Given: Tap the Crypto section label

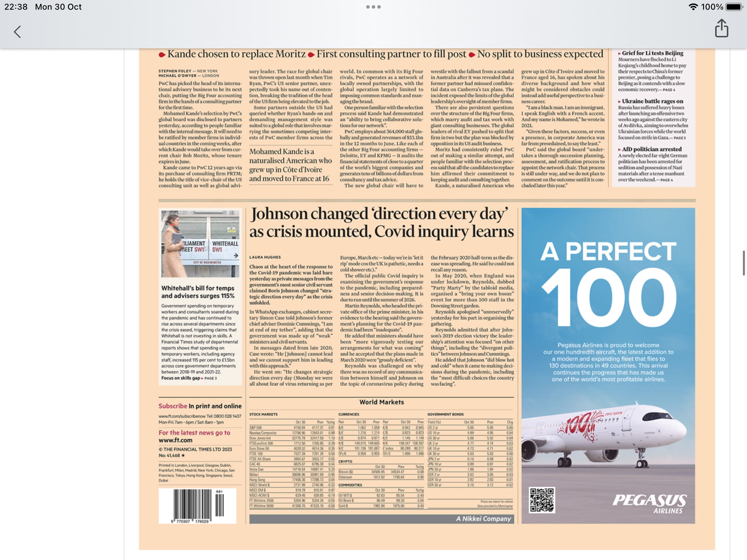Looking at the screenshot, I should click(345, 461).
